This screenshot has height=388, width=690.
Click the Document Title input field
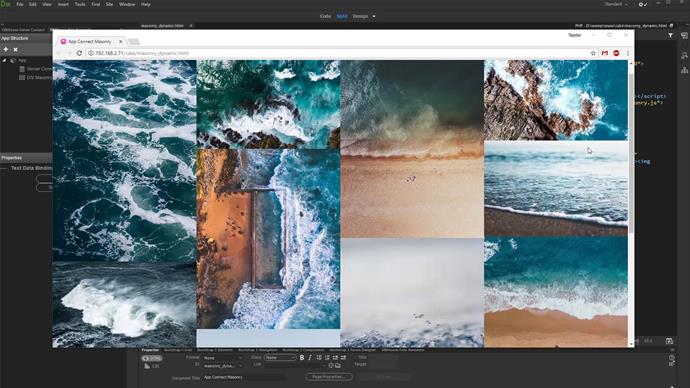point(243,377)
